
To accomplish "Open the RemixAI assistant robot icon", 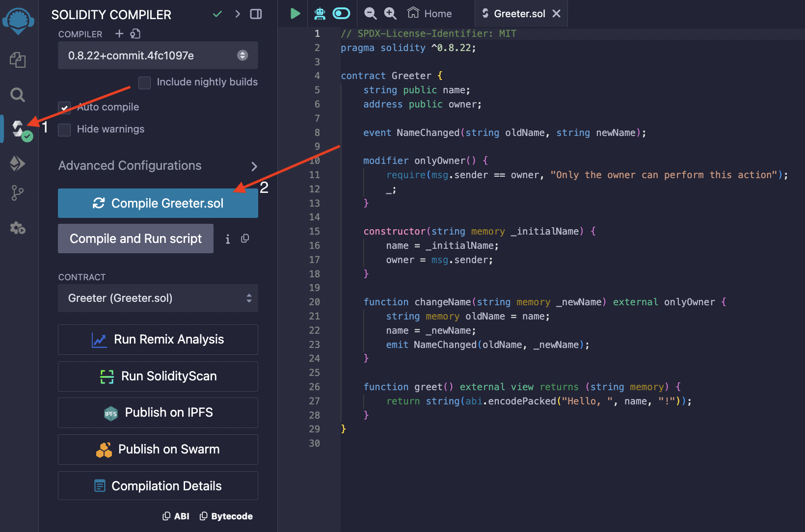I will [x=320, y=14].
